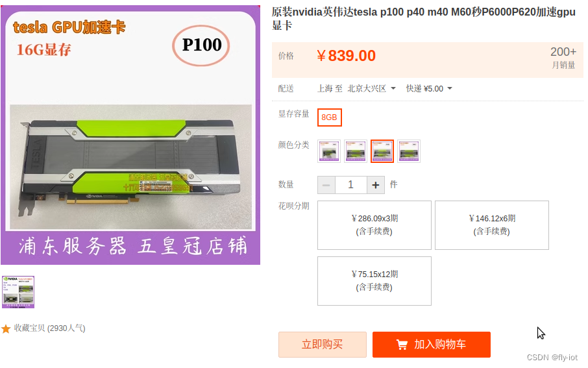Choose the ¥75.15x12期 installment plan
Image resolution: width=588 pixels, height=368 pixels.
(x=374, y=281)
